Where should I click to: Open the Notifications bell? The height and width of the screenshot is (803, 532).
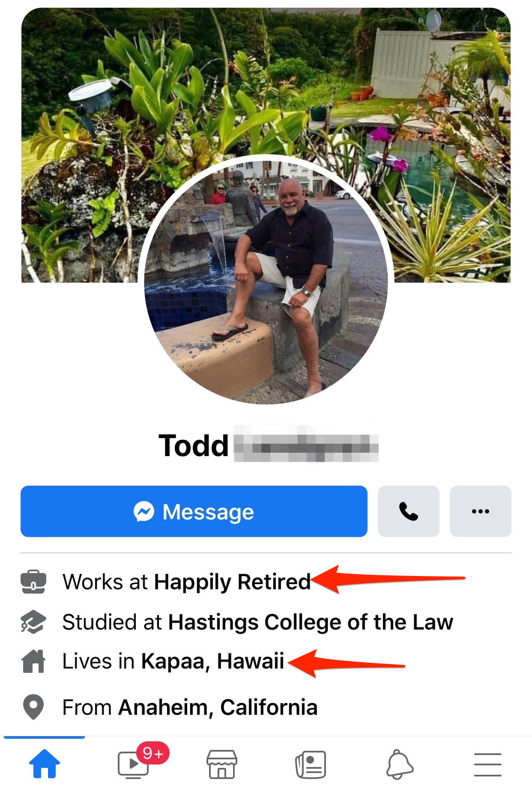[x=399, y=764]
